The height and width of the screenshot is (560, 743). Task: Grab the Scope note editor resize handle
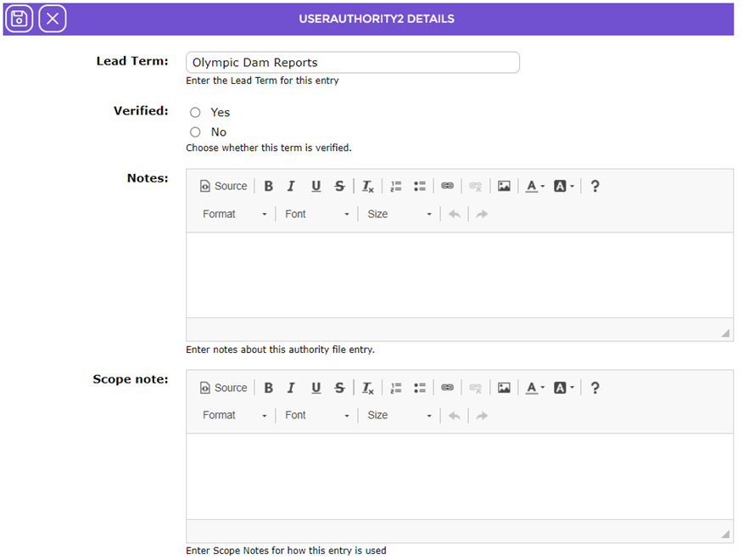(725, 534)
